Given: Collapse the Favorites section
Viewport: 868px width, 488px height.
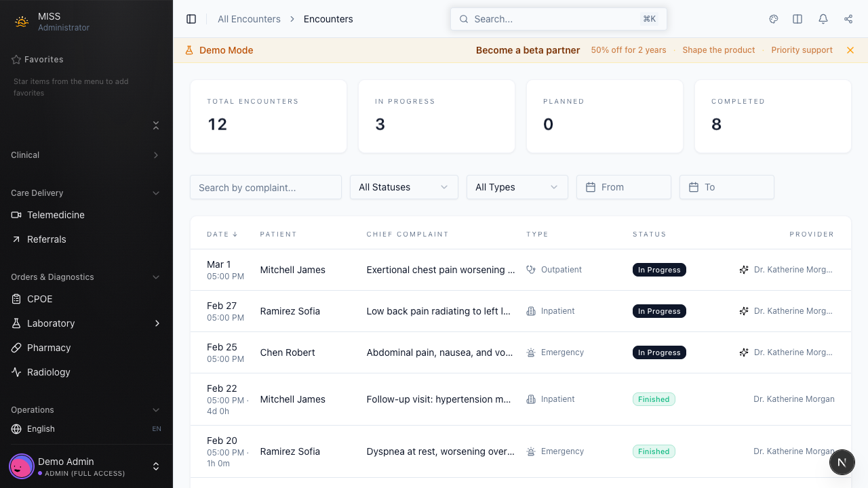Looking at the screenshot, I should [x=155, y=125].
